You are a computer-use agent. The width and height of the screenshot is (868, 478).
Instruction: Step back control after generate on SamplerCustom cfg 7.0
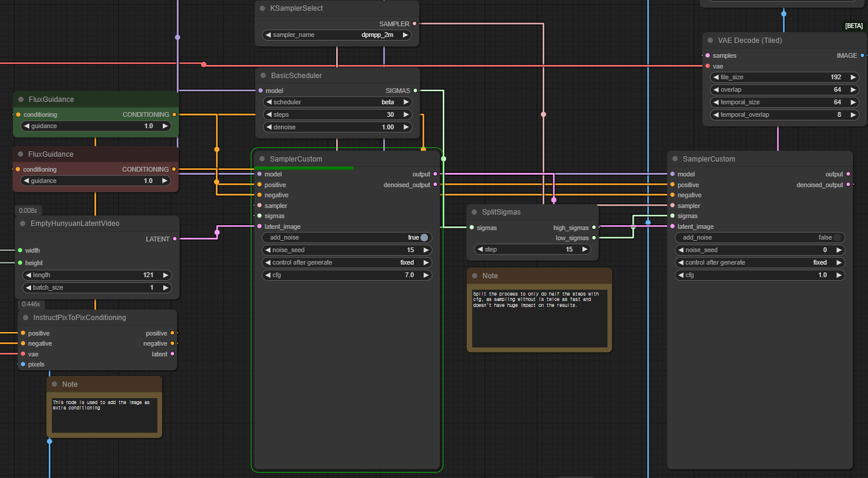tap(267, 262)
